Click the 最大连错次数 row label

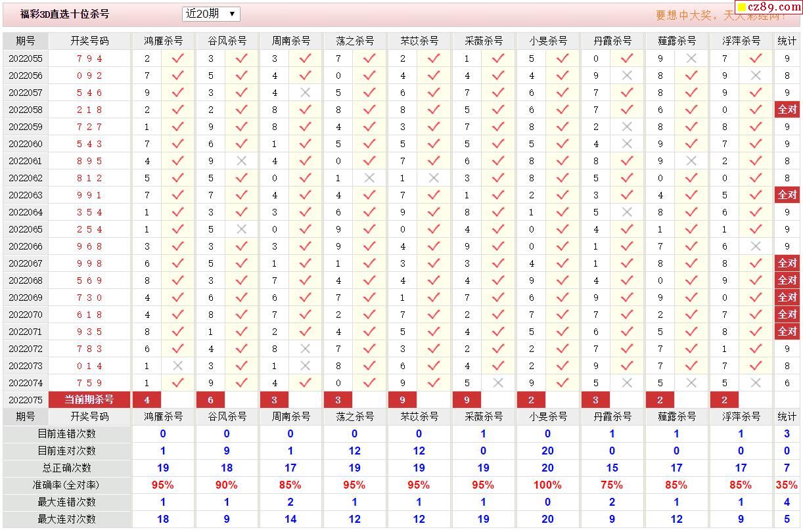point(66,502)
